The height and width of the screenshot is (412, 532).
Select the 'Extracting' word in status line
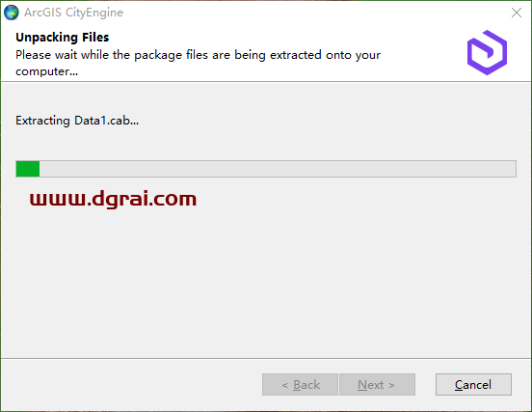[42, 121]
